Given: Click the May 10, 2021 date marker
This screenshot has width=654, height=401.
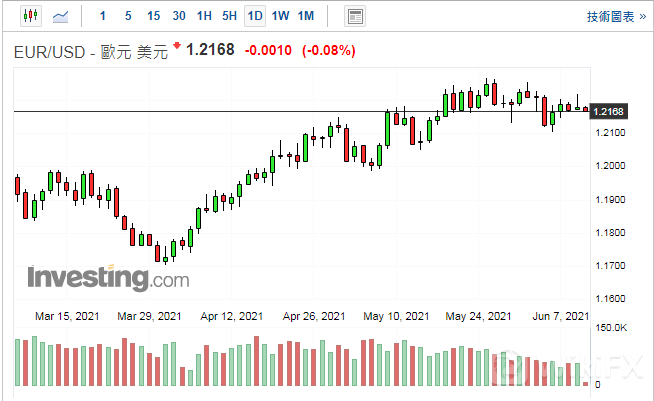Looking at the screenshot, I should [394, 316].
